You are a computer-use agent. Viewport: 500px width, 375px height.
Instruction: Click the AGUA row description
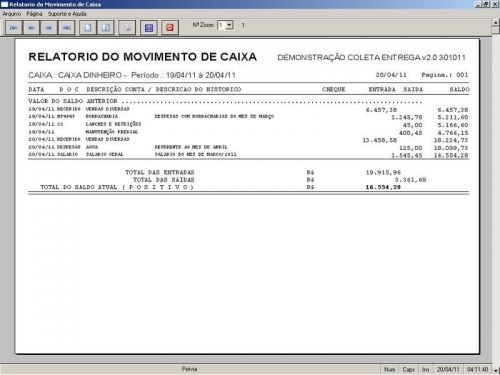coord(92,147)
